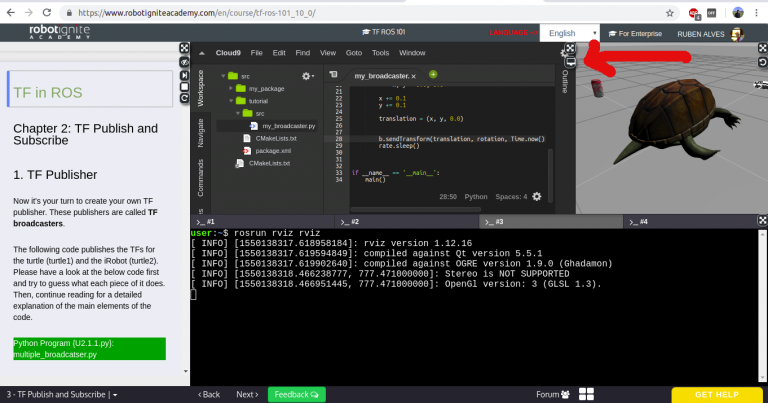The width and height of the screenshot is (768, 403).
Task: Open the Find menu
Action: click(x=302, y=53)
